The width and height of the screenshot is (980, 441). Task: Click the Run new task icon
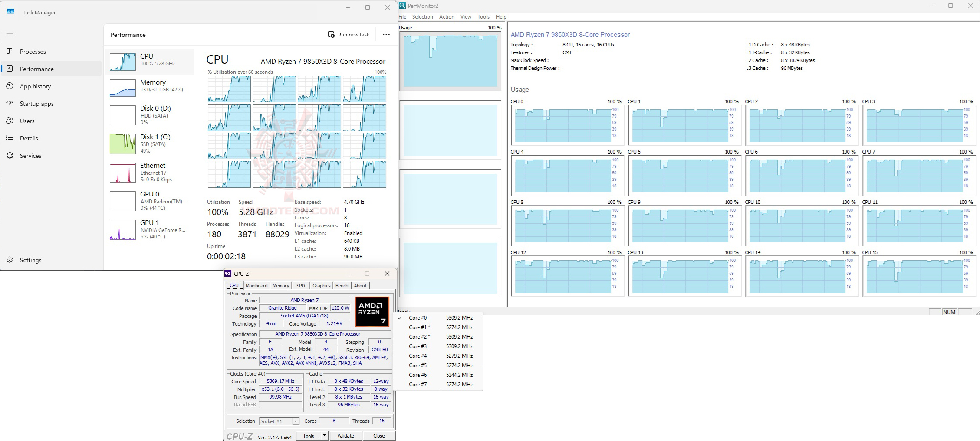coord(331,34)
